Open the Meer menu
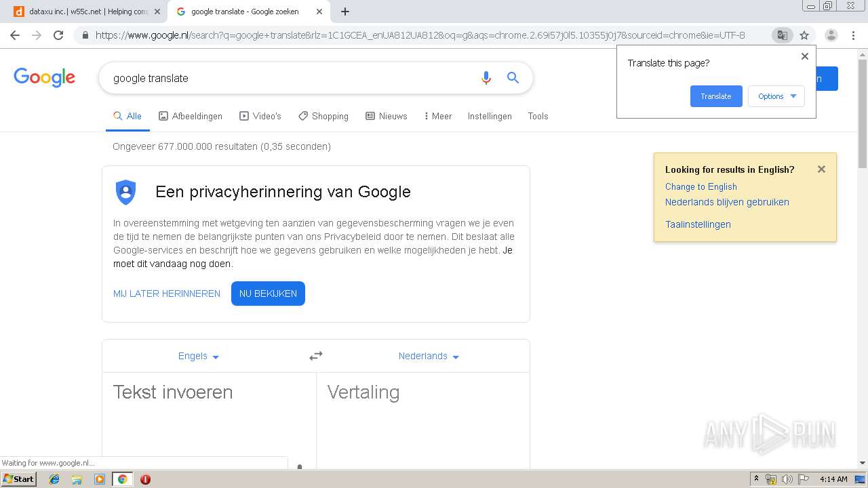 (438, 116)
